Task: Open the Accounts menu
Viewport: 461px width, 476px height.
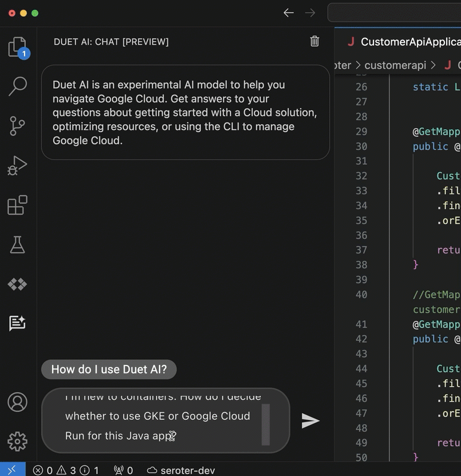Action: tap(17, 402)
